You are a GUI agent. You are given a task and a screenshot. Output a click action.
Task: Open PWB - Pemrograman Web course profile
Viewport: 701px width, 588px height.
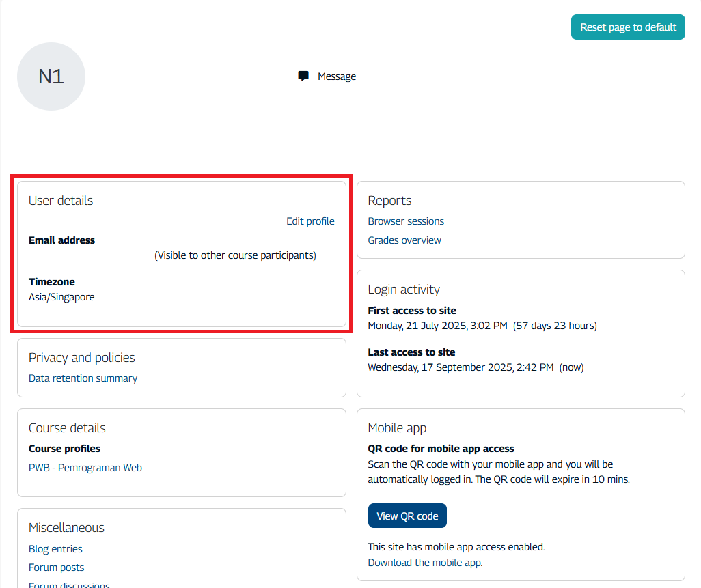point(85,468)
